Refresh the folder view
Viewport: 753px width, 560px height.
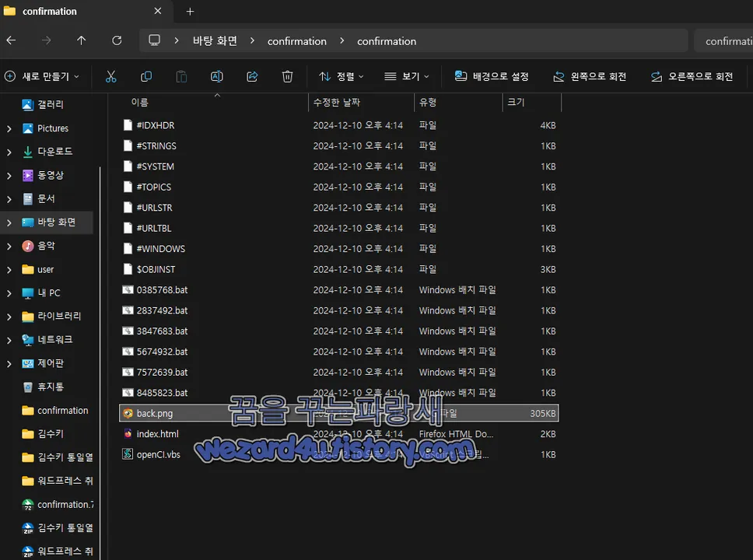click(x=116, y=40)
